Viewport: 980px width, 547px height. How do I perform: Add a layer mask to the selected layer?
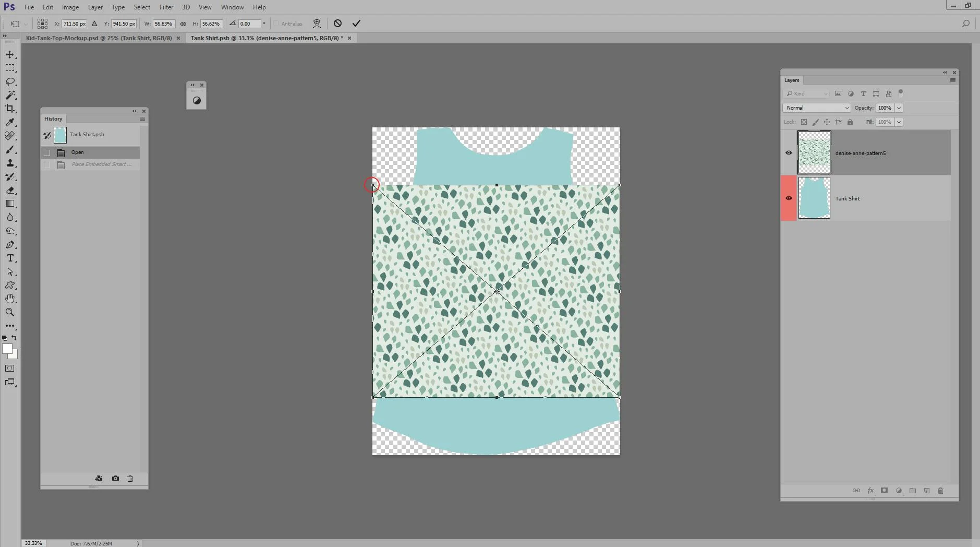(884, 490)
